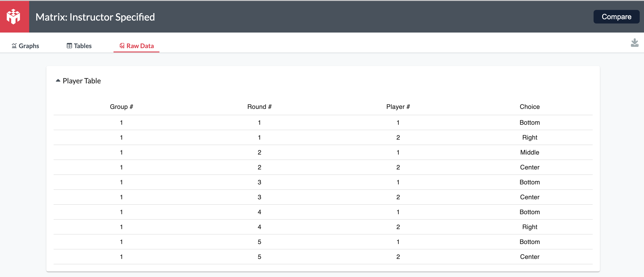Click the Round # column header
644x277 pixels.
point(260,107)
